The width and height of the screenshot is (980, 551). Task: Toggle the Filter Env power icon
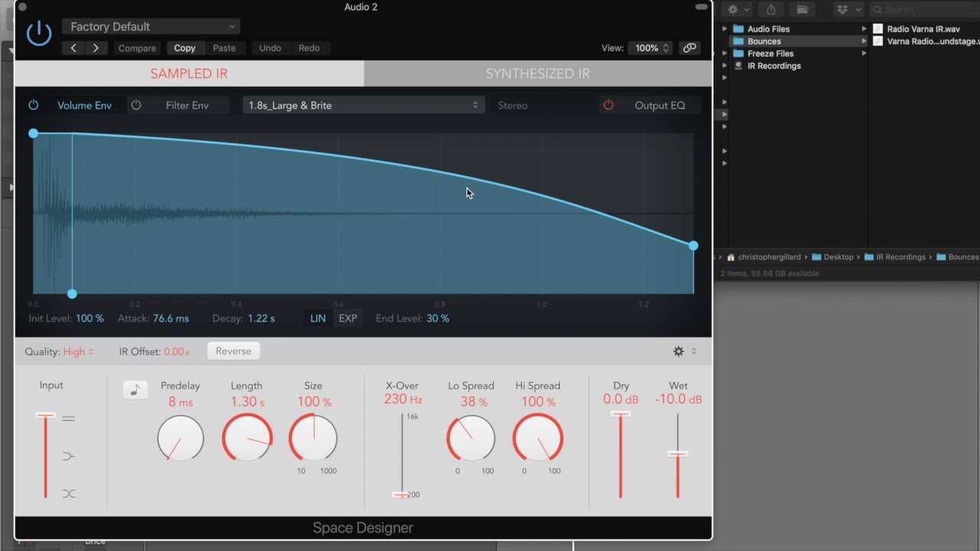[x=136, y=105]
